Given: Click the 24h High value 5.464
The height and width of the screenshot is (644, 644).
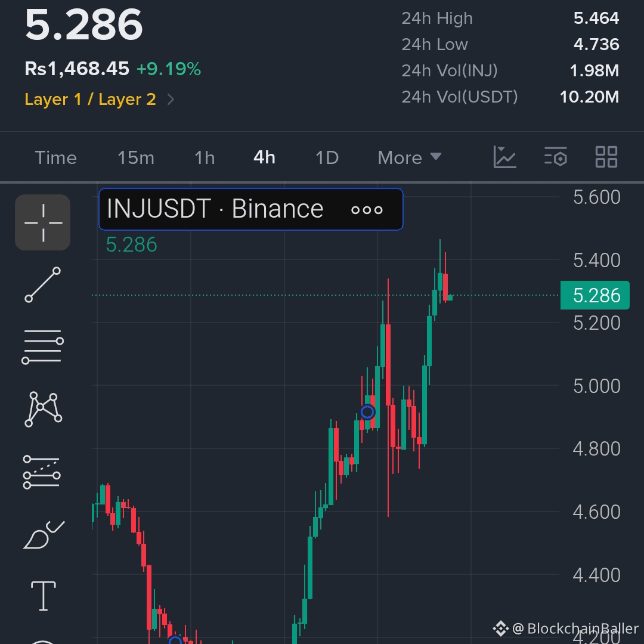Looking at the screenshot, I should click(596, 18).
